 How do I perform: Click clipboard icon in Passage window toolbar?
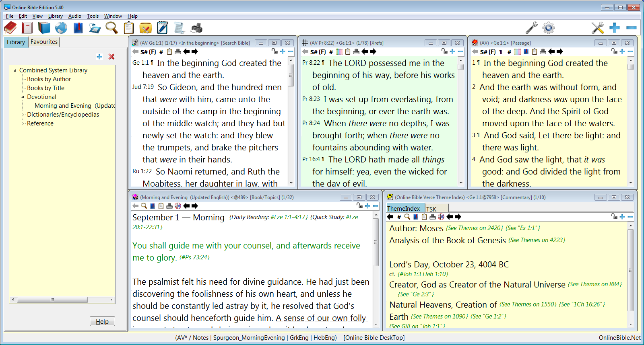click(535, 51)
